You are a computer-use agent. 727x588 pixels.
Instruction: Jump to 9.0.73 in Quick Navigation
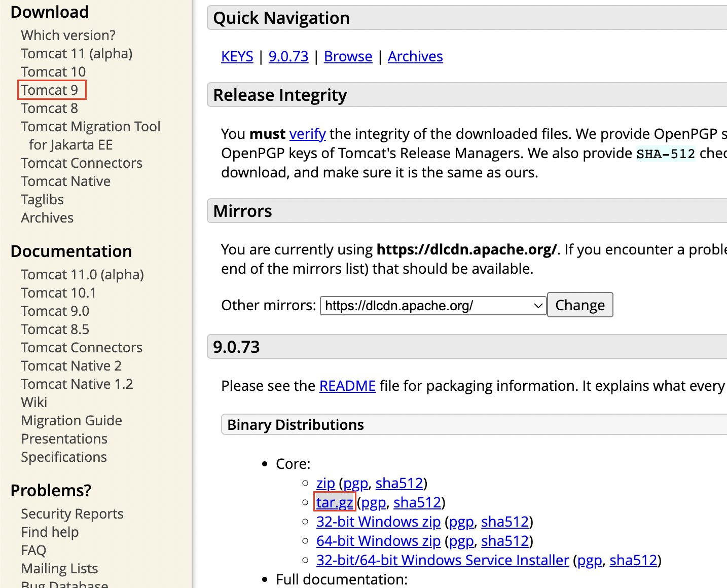coord(288,56)
